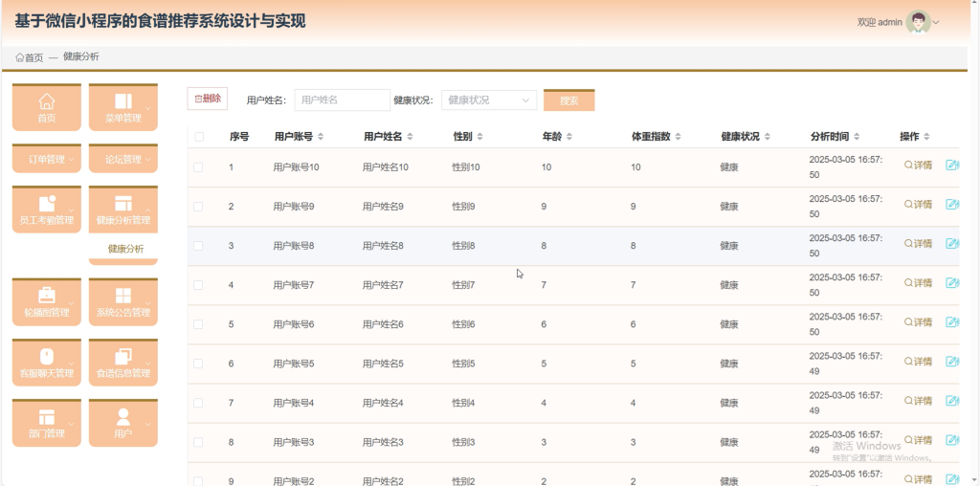Image resolution: width=980 pixels, height=486 pixels.
Task: Open the 系统公告管理 sidebar tile
Action: tap(123, 301)
